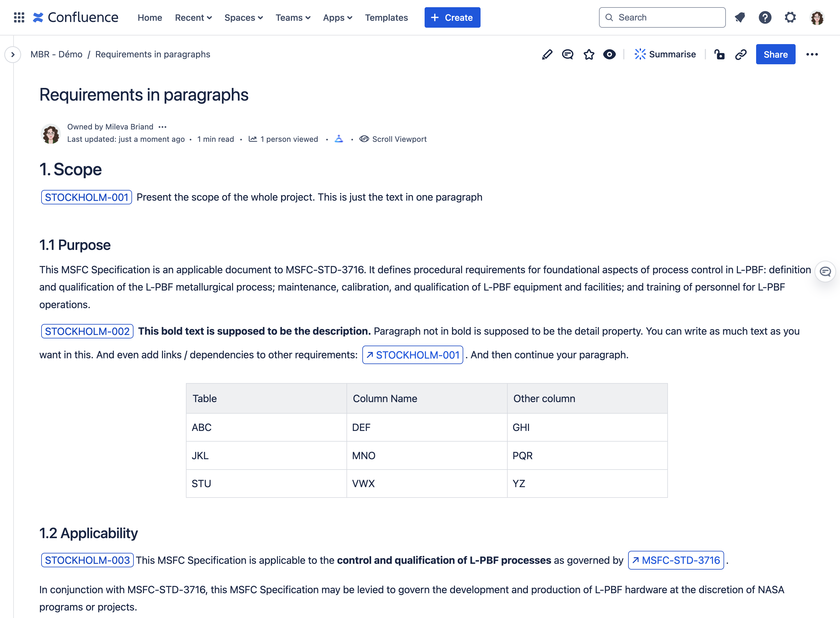Click the Scroll Viewport toggle
This screenshot has width=840, height=618.
coord(392,138)
